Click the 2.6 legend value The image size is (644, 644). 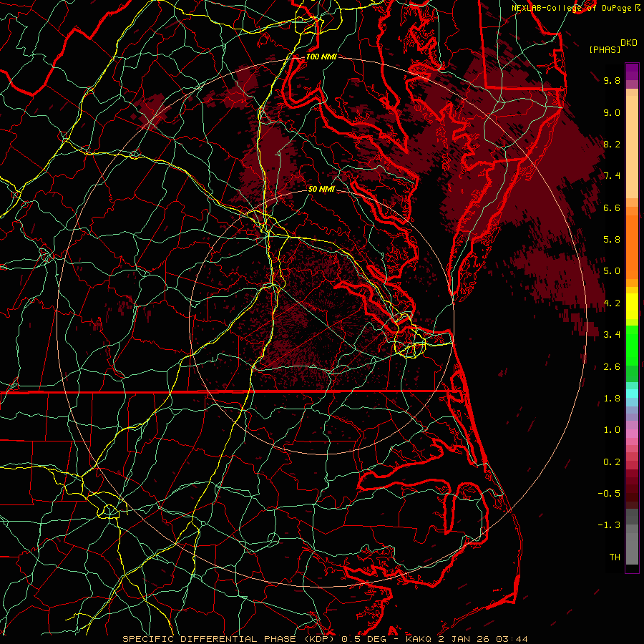pos(612,367)
